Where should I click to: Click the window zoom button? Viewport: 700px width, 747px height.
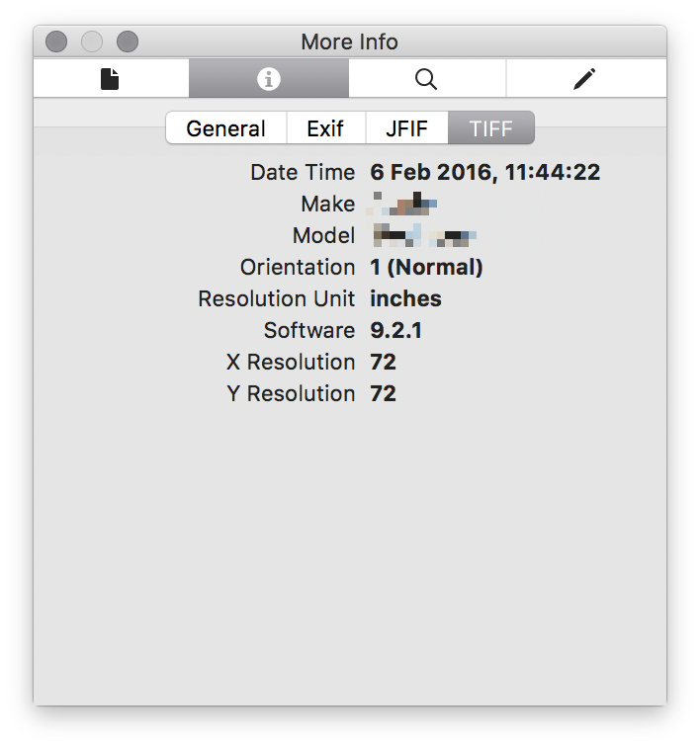pyautogui.click(x=128, y=41)
